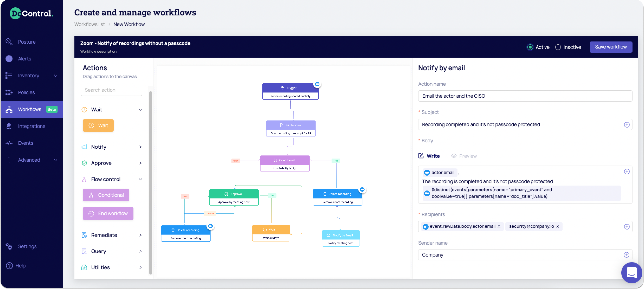
Task: Select the Conditional action block
Action: (x=106, y=195)
